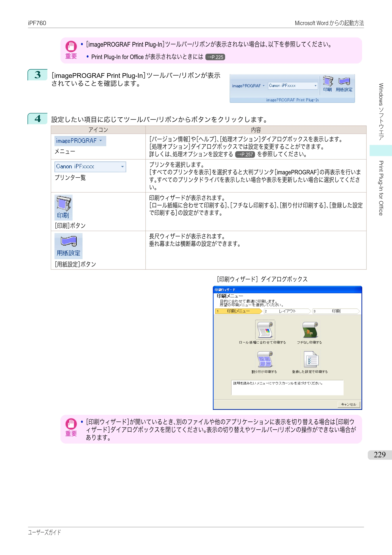Click the wizard description text box
Image resolution: width=392 pixels, height=555 pixels.
287,388
